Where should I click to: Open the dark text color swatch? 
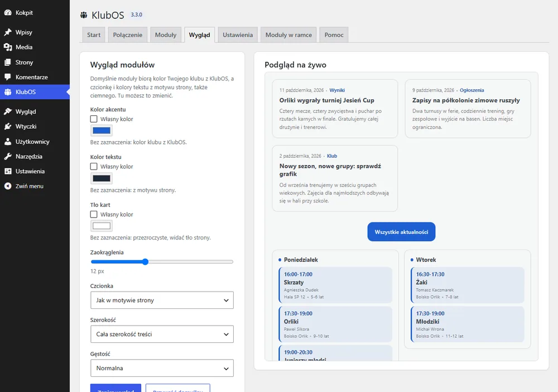click(x=102, y=178)
